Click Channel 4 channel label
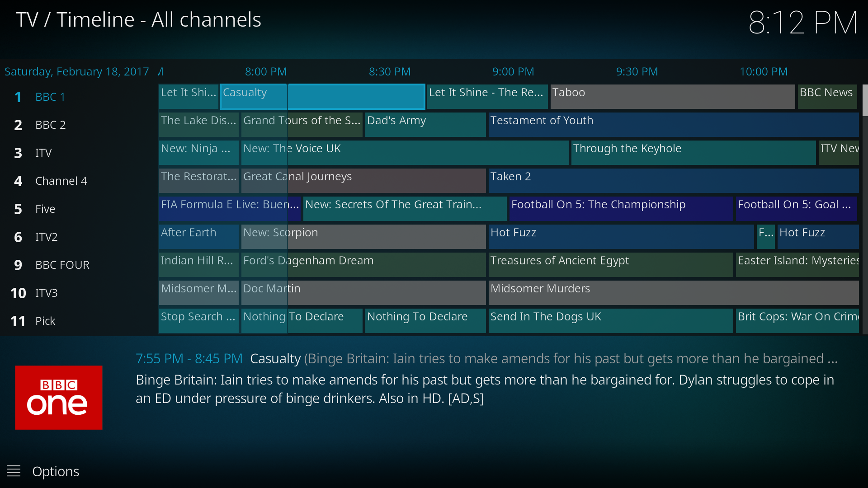The width and height of the screenshot is (868, 488). tap(61, 180)
